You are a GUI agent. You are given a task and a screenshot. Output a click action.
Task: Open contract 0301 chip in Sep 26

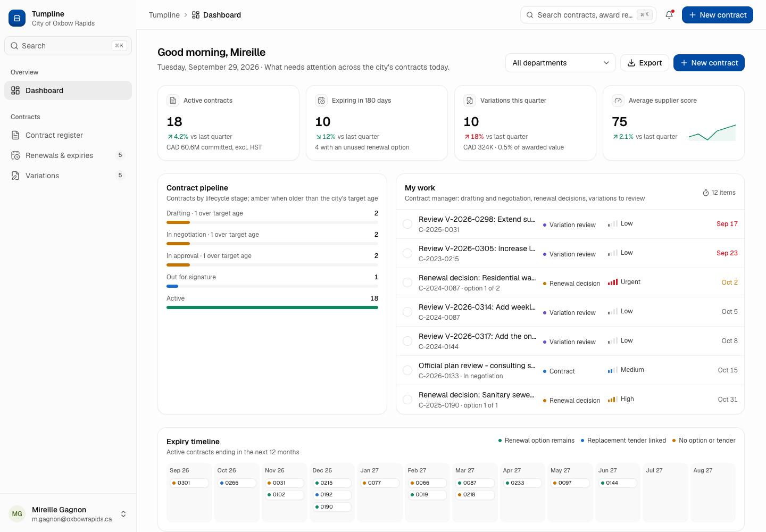pyautogui.click(x=189, y=483)
